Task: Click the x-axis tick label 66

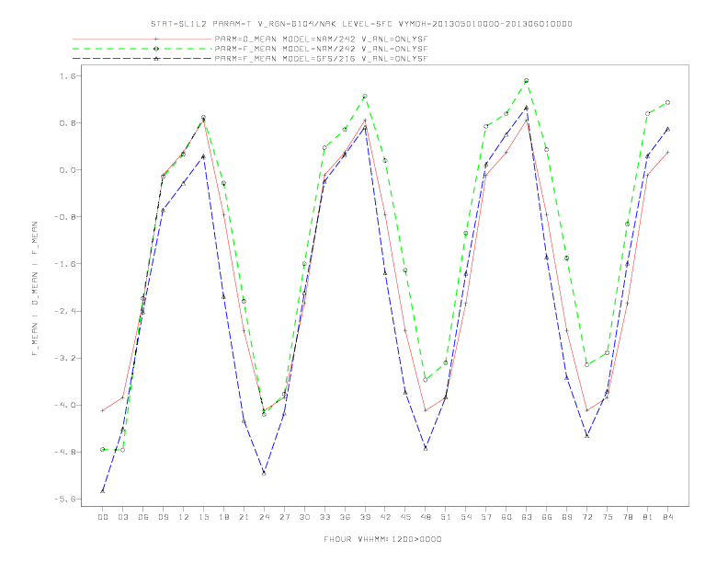Action: pos(547,517)
